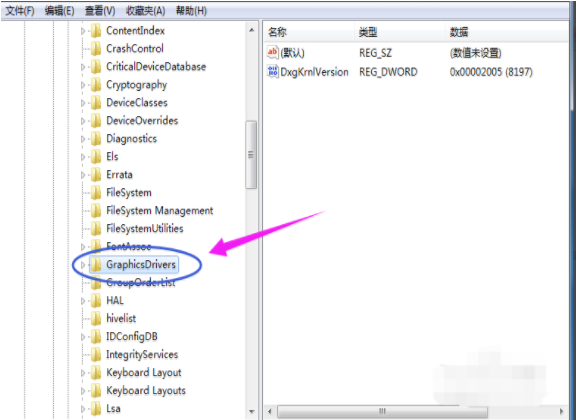Select the (默认) value name
576x420 pixels.
292,53
